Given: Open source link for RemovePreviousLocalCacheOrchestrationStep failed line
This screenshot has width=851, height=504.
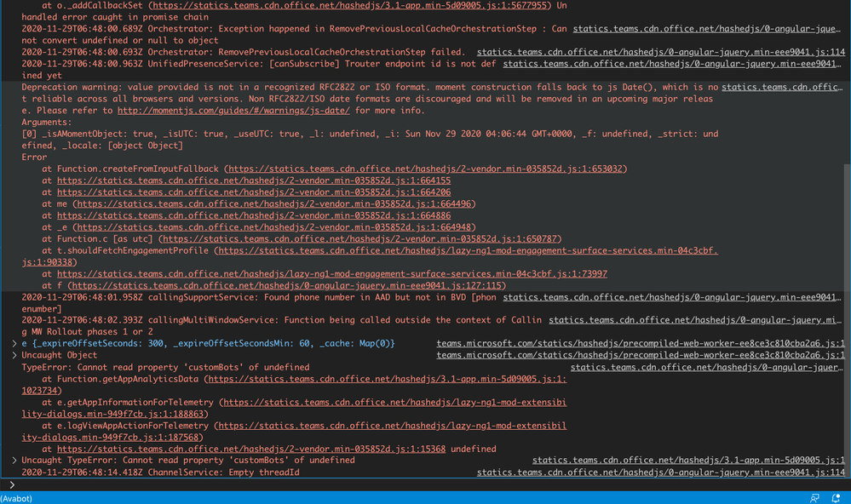Looking at the screenshot, I should (x=660, y=52).
